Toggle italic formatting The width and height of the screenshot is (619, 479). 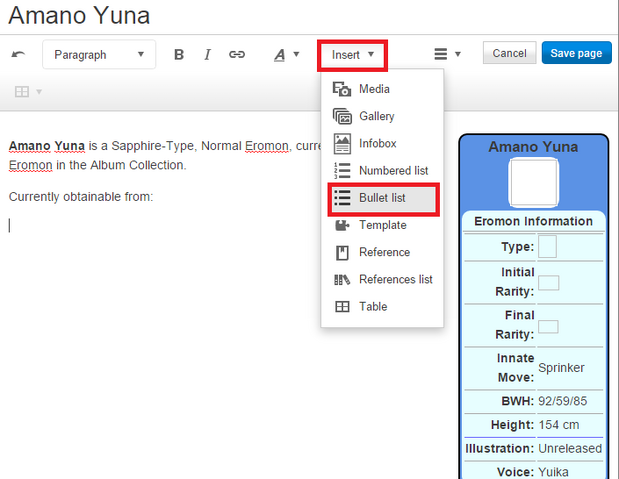click(207, 54)
